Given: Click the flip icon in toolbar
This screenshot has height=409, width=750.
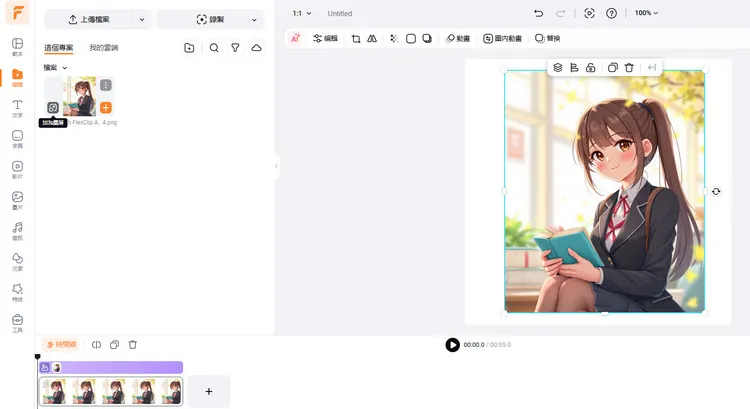Looking at the screenshot, I should (x=372, y=38).
